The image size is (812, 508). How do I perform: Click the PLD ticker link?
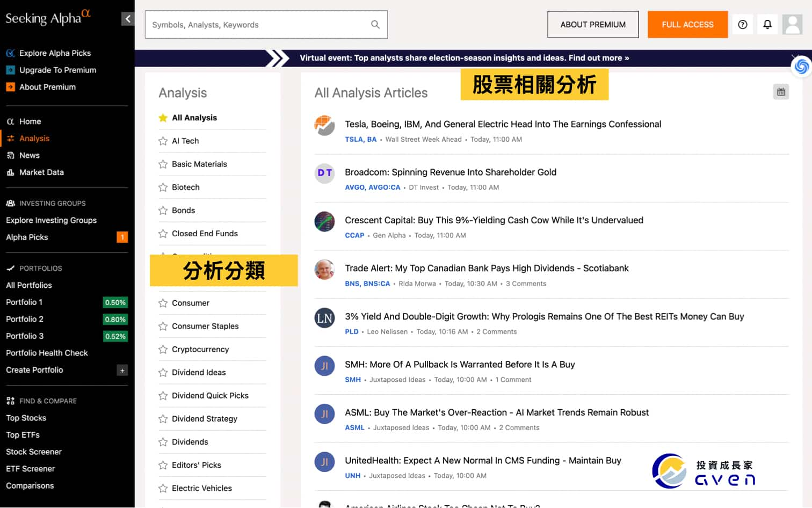click(352, 331)
